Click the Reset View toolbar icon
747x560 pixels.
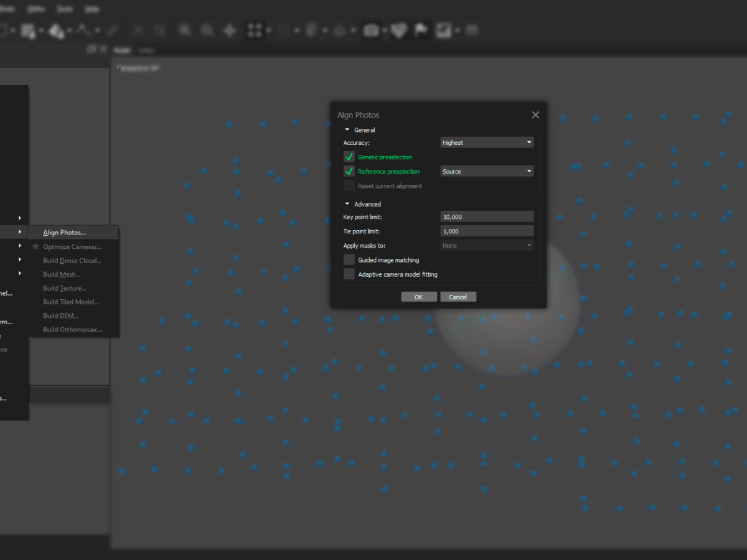228,30
